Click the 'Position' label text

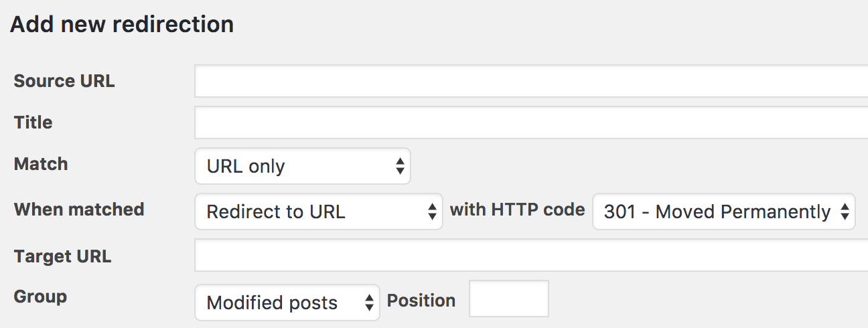(421, 301)
